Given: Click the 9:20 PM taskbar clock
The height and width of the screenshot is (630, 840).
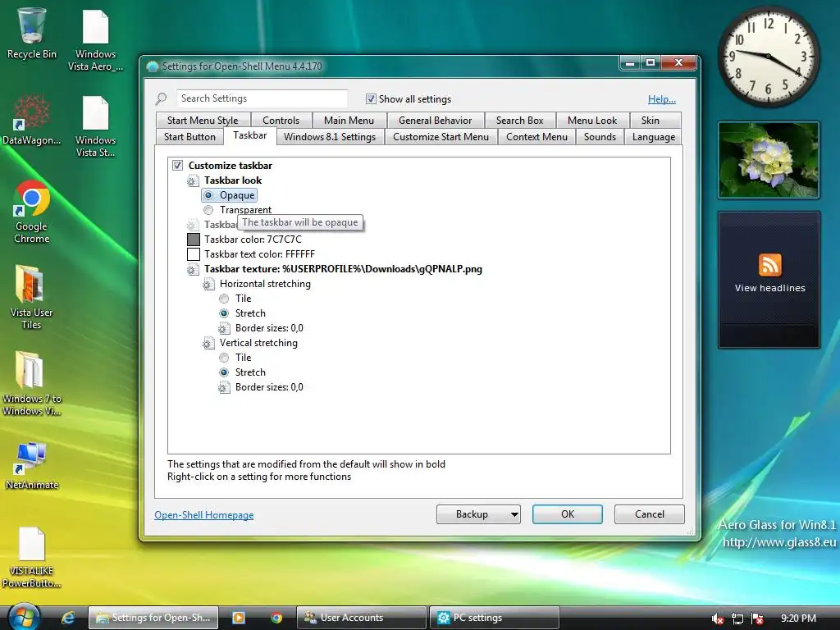Looking at the screenshot, I should click(798, 619).
